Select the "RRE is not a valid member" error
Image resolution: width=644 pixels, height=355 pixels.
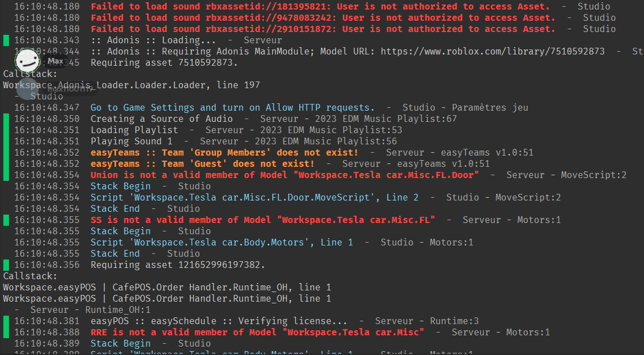coord(257,332)
